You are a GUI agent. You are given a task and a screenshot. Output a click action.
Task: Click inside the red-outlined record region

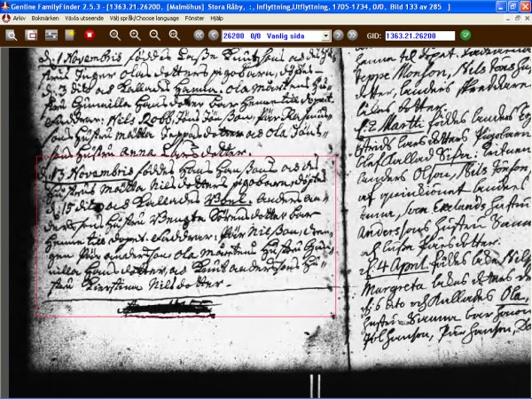(185, 235)
